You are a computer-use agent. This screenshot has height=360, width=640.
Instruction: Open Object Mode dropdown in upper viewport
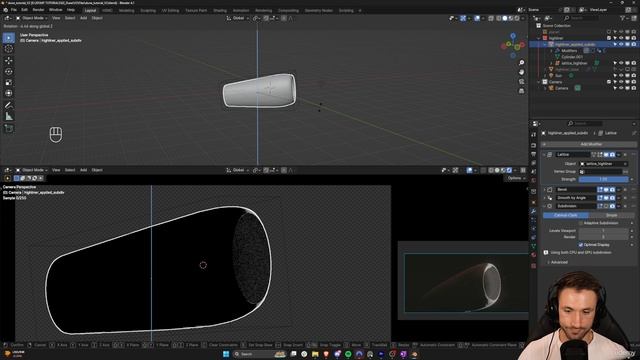31,18
